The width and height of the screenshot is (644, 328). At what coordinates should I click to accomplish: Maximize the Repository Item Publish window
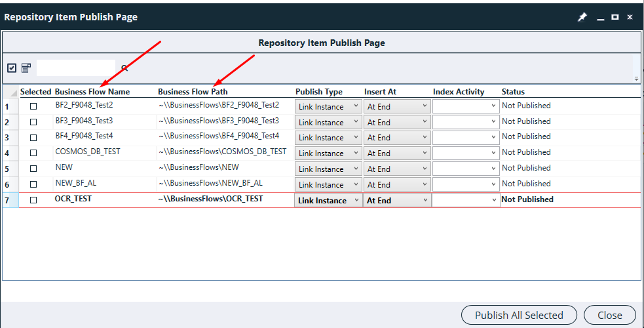[x=615, y=17]
